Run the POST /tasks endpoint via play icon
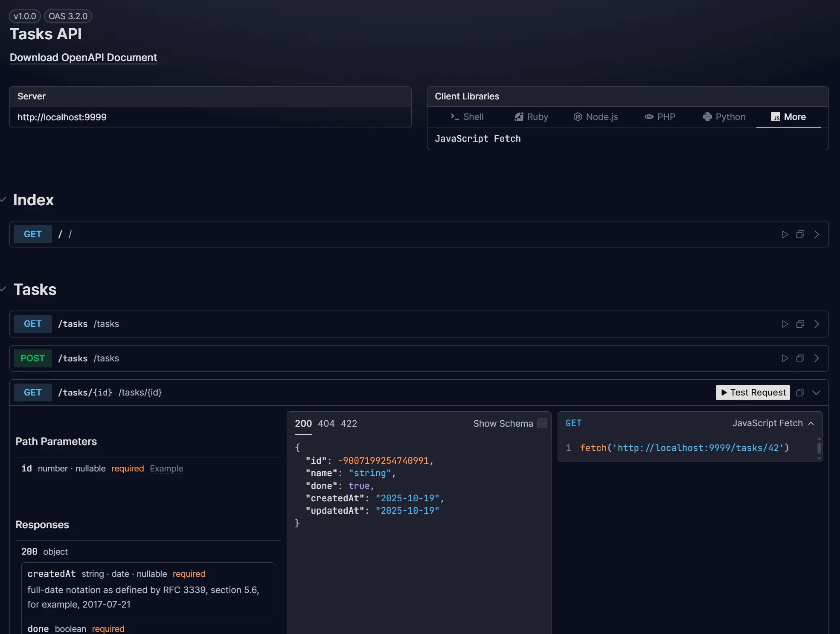The image size is (840, 634). (x=784, y=358)
